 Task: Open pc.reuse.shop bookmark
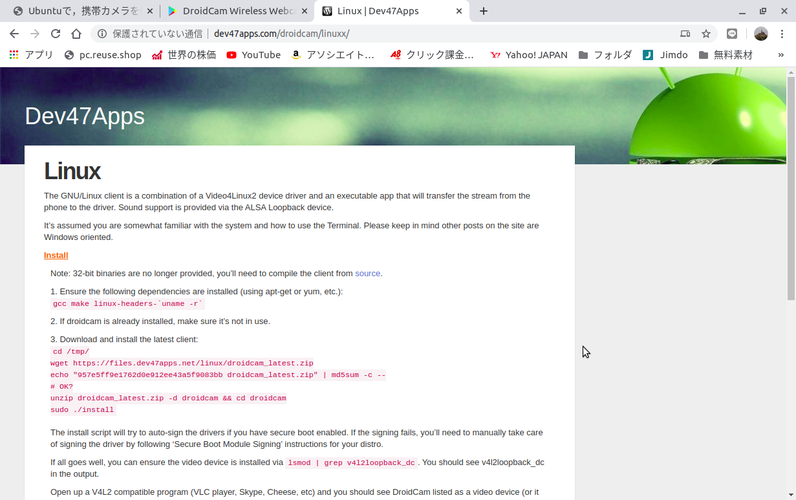tap(103, 55)
